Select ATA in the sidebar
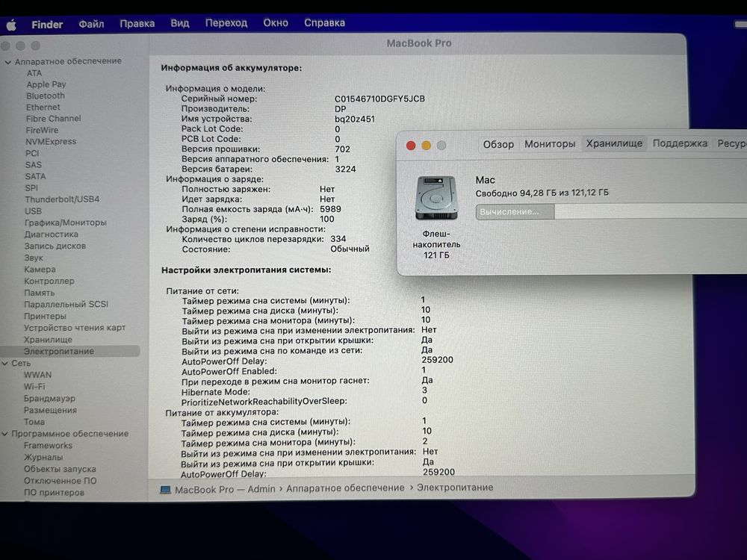 click(x=34, y=73)
